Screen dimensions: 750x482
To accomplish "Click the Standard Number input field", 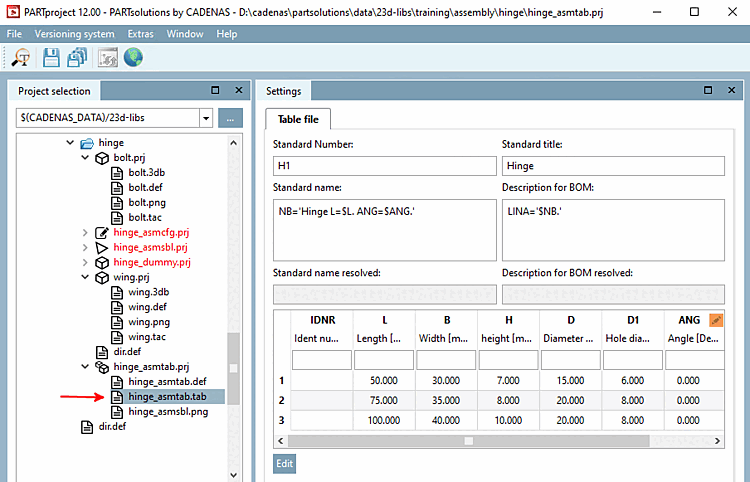I will (384, 166).
